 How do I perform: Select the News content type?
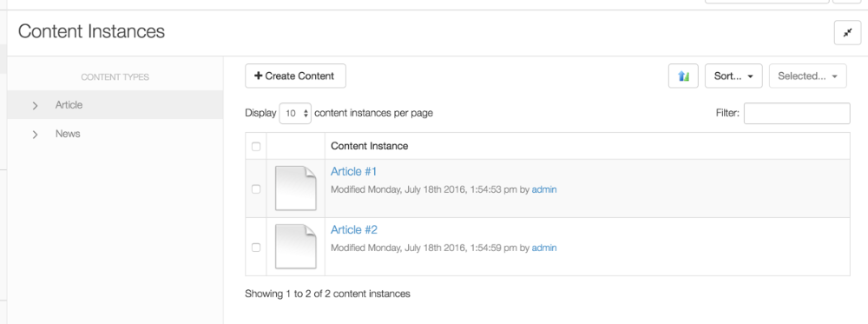(x=68, y=134)
